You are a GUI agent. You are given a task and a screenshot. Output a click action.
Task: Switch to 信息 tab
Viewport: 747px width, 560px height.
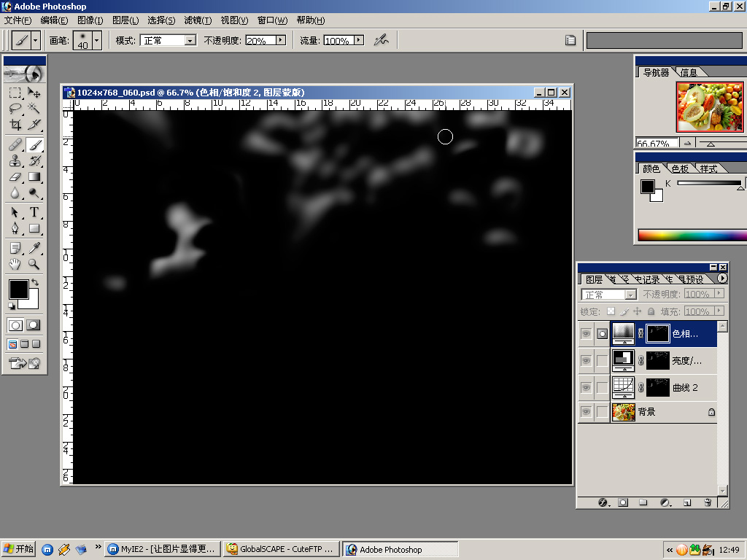689,72
